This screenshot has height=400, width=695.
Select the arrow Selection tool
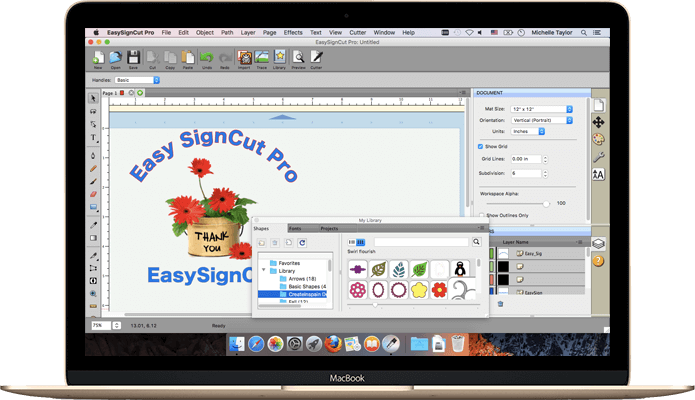[x=93, y=98]
